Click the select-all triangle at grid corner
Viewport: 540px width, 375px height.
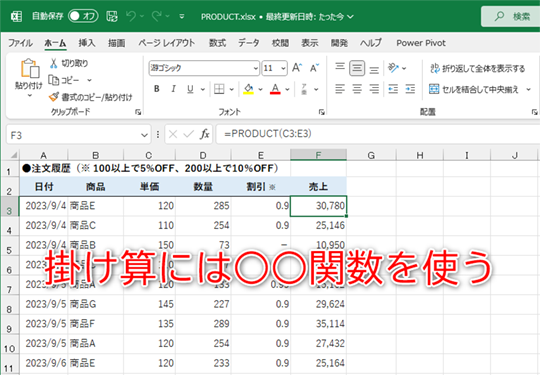[13, 155]
